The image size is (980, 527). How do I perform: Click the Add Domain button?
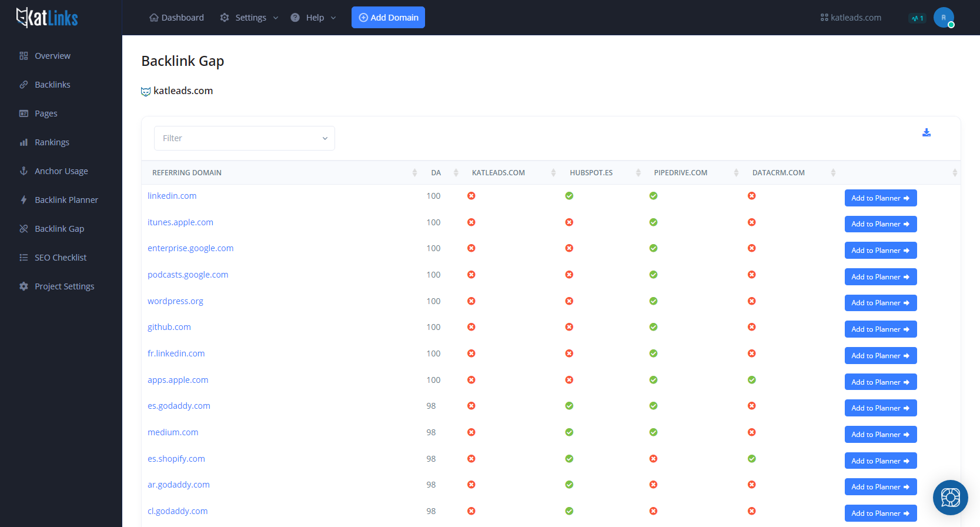tap(388, 18)
